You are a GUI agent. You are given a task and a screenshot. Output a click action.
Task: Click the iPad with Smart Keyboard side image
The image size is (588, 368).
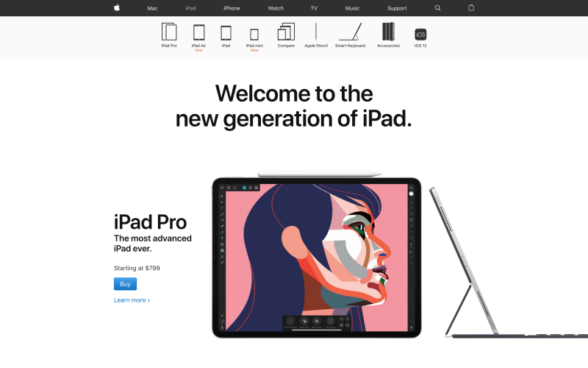click(x=509, y=262)
